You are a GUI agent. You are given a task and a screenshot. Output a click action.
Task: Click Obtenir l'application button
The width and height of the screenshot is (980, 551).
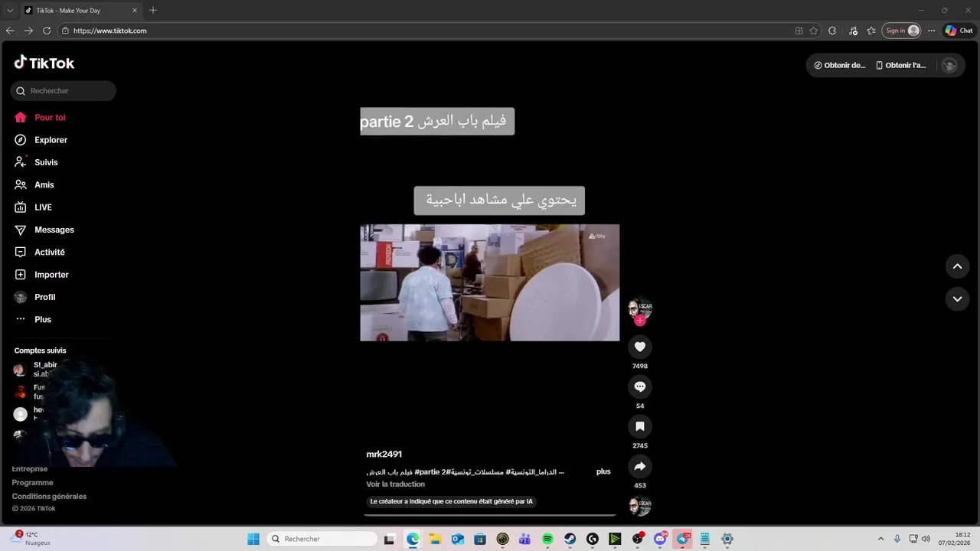coord(901,65)
